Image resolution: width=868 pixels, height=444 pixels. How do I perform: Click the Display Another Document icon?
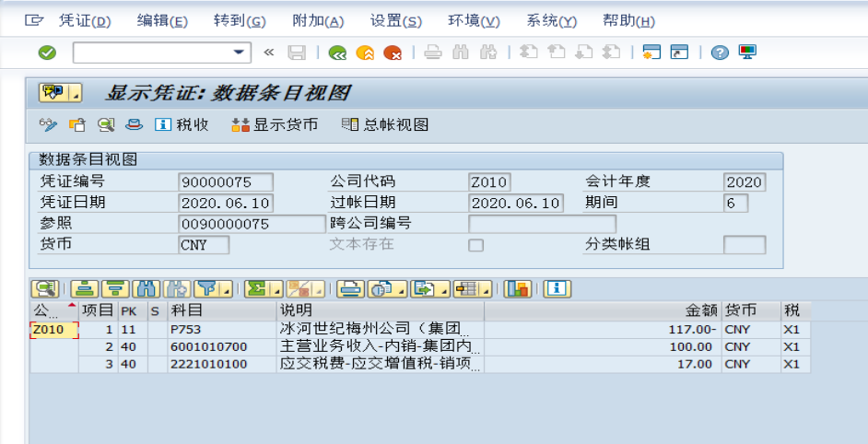click(x=77, y=125)
